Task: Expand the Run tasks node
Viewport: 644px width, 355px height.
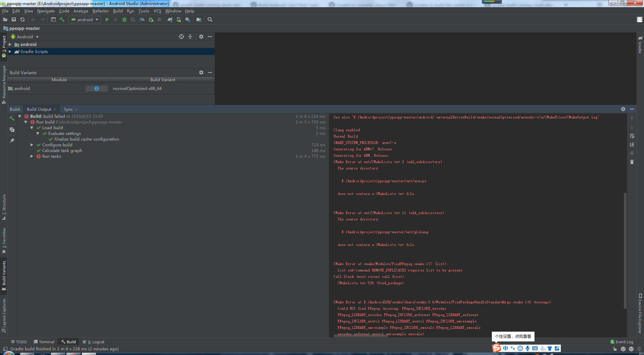Action: point(32,156)
